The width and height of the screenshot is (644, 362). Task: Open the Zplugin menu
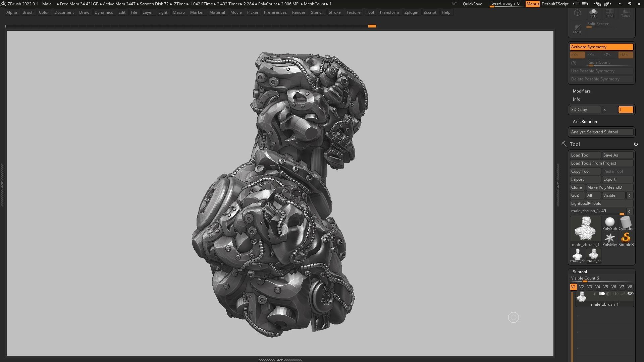coord(411,12)
